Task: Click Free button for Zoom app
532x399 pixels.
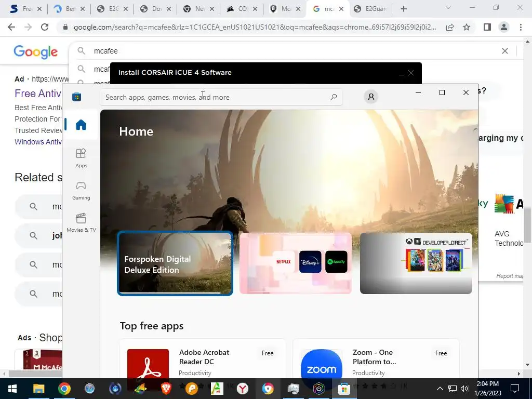Action: click(441, 353)
